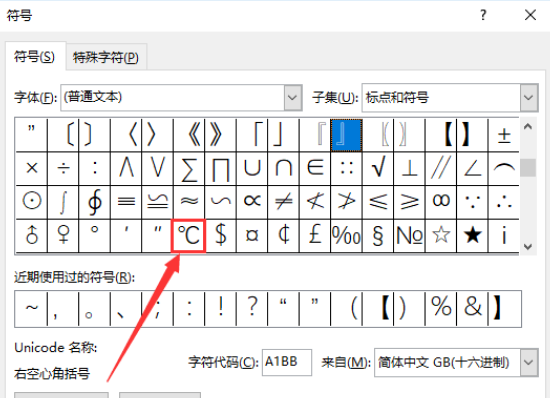Click the symbol grid scrollbar thumb
The height and width of the screenshot is (398, 550).
point(528,168)
